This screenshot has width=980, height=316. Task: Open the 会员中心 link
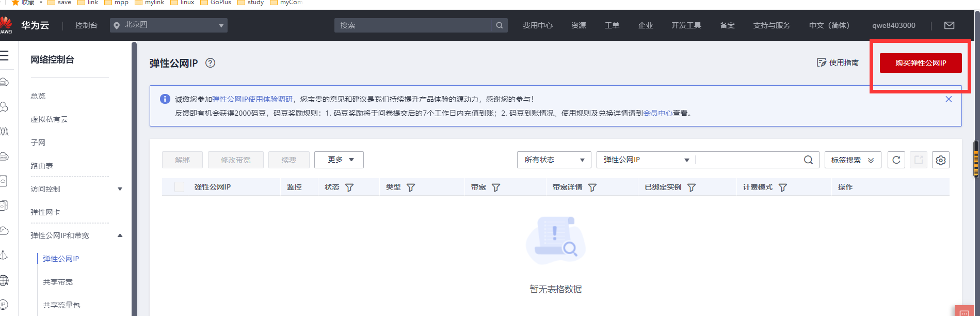[657, 113]
